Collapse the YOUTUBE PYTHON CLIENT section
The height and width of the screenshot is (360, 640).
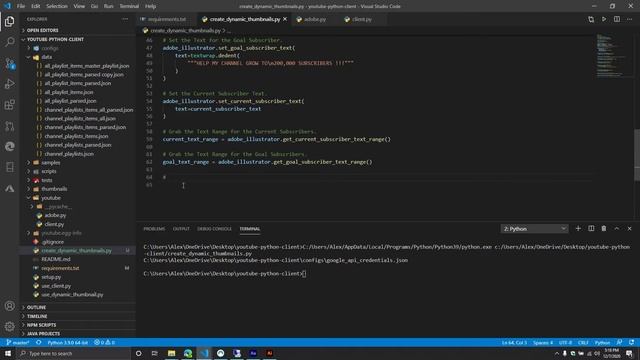[78, 39]
